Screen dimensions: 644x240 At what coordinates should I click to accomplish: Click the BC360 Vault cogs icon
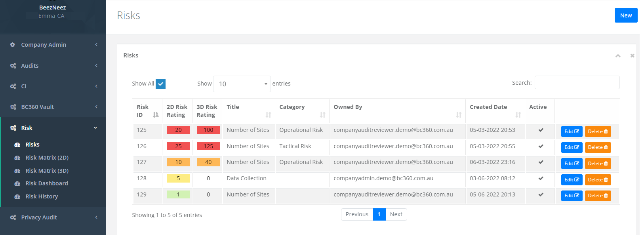point(13,107)
